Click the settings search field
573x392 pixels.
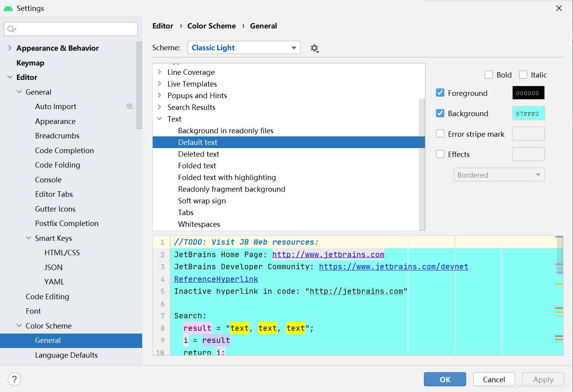point(71,29)
